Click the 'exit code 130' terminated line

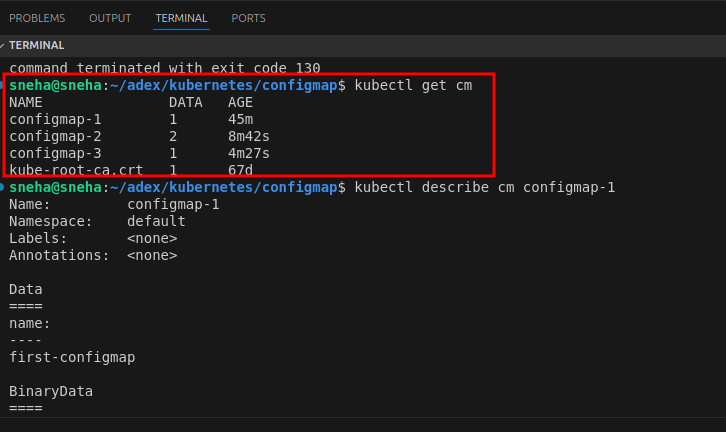165,68
